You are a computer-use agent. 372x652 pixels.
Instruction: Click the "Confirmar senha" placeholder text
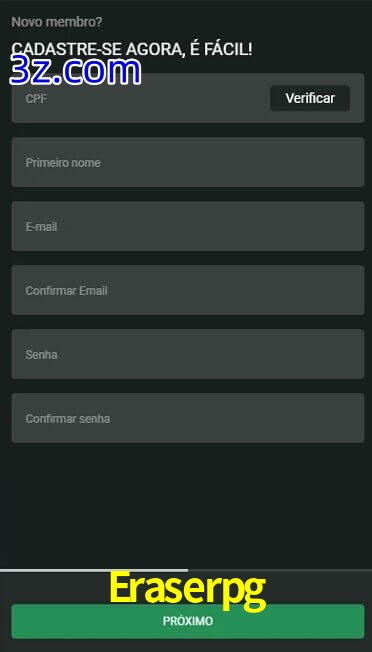point(68,419)
